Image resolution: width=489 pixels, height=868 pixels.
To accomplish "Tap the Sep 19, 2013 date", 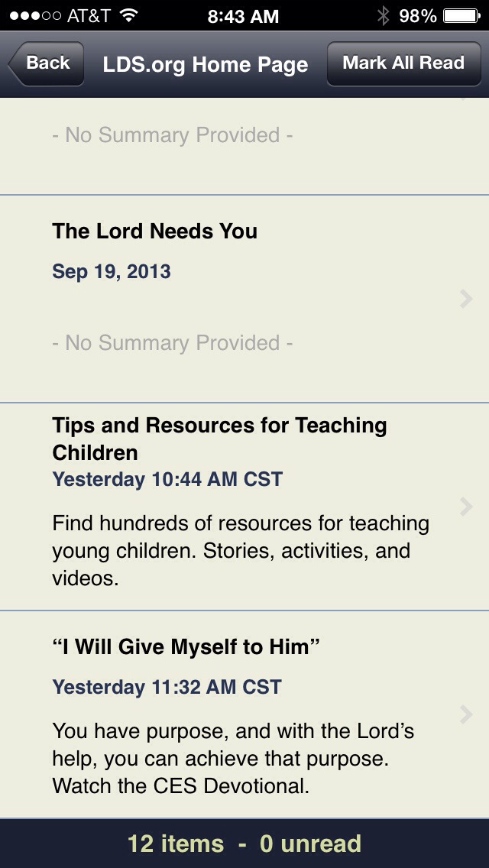I will (x=112, y=272).
